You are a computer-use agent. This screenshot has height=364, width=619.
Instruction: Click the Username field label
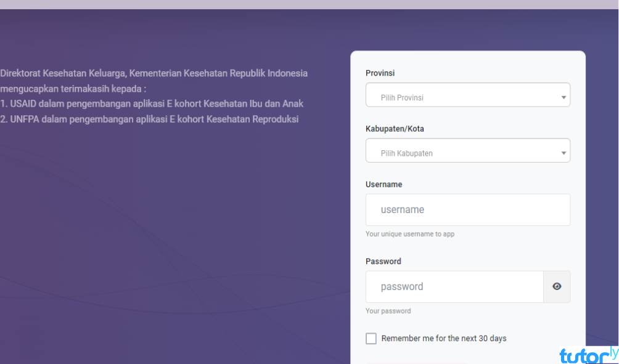383,184
